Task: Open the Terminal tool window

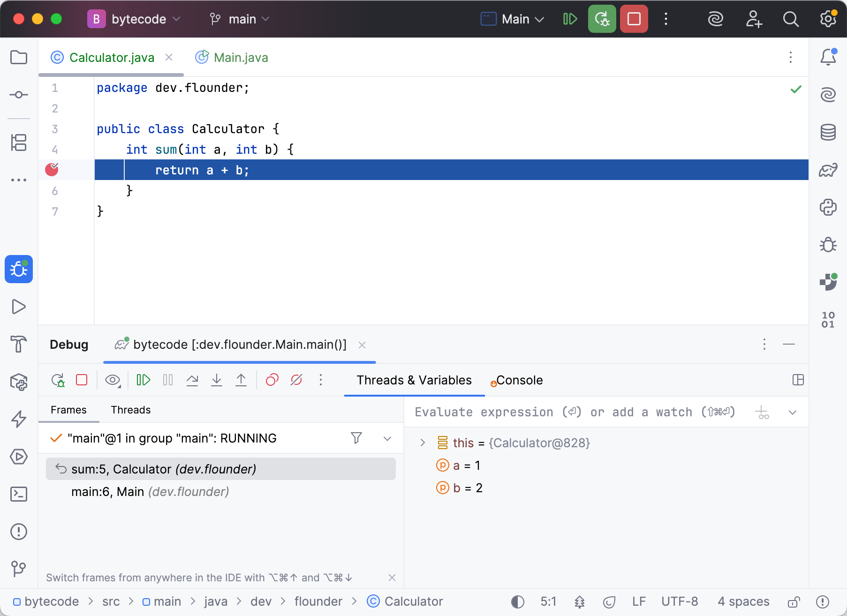Action: [19, 494]
